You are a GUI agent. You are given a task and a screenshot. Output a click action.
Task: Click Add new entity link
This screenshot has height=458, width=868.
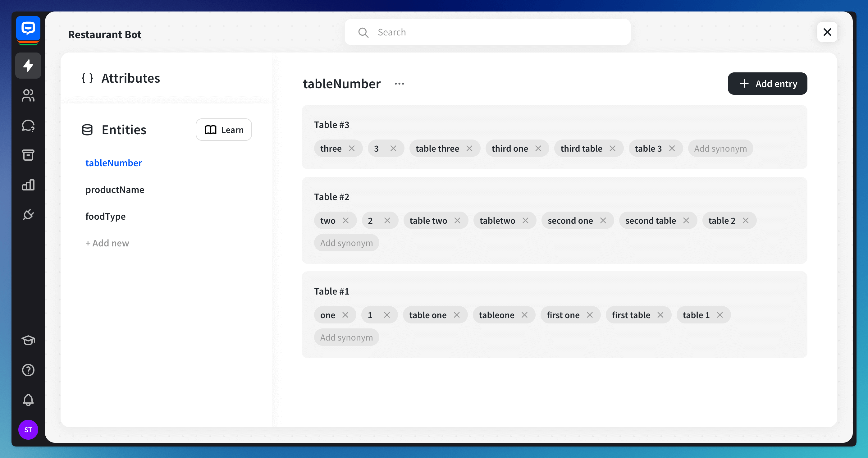(107, 243)
